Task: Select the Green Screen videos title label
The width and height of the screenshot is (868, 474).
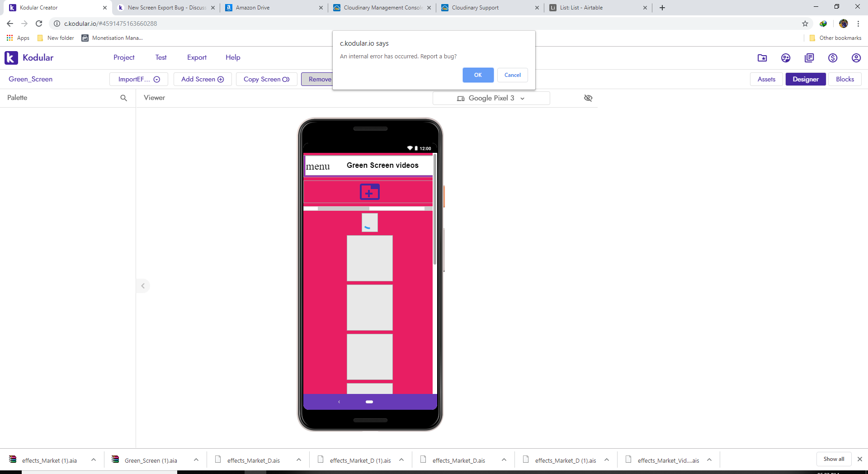Action: tap(382, 166)
